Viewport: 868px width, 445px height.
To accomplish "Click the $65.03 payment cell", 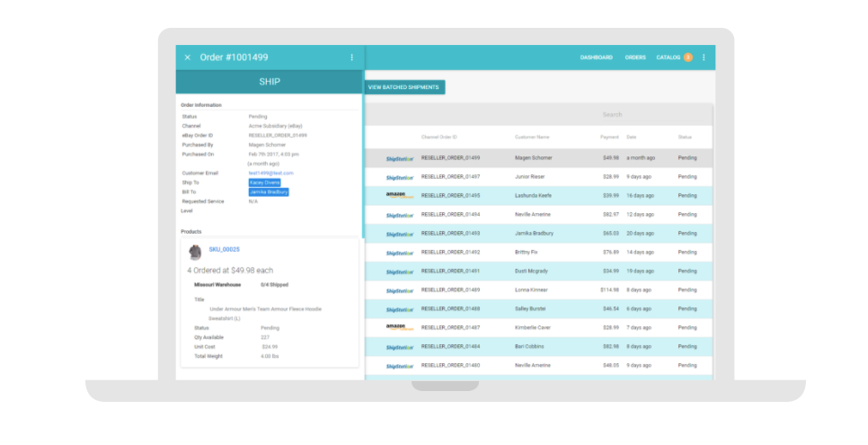I will point(611,234).
